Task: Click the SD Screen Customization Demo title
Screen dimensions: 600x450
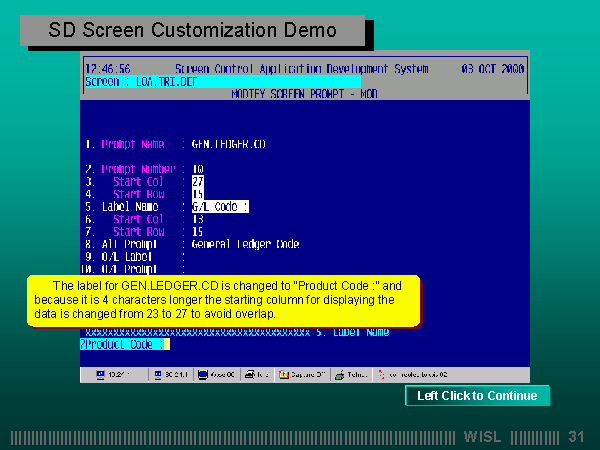Action: click(x=193, y=31)
